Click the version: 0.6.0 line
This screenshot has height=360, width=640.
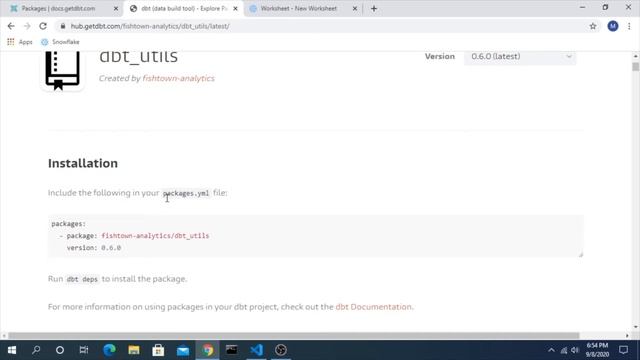coord(94,248)
